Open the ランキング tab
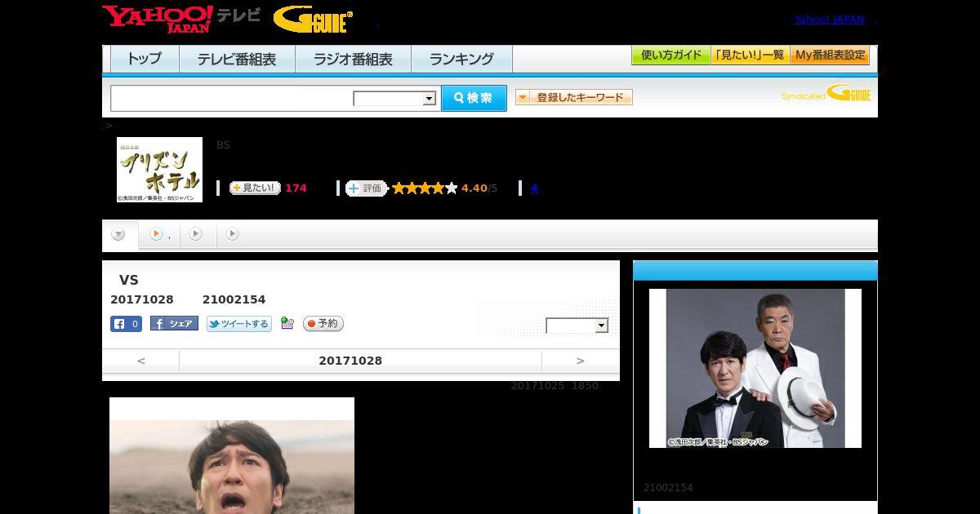This screenshot has width=980, height=514. click(x=461, y=60)
